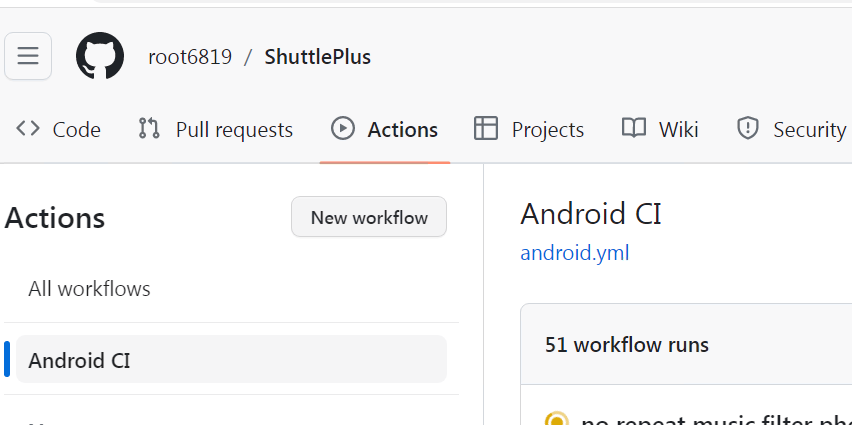Click the Projects table icon
Image resolution: width=852 pixels, height=425 pixels.
pos(486,129)
